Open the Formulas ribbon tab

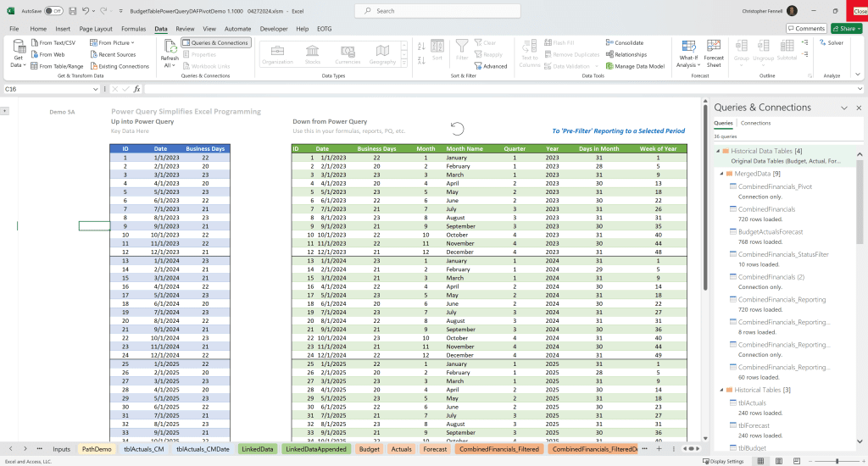tap(133, 28)
